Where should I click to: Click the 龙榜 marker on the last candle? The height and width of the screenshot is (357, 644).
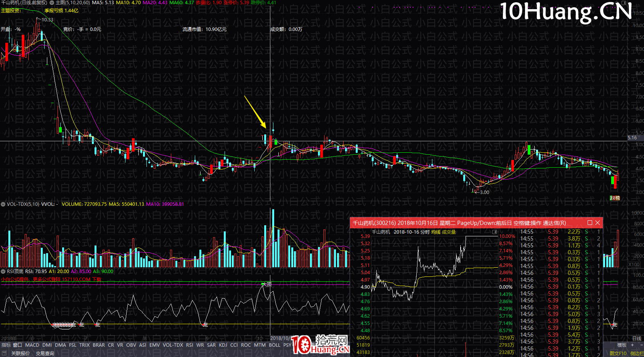tap(615, 198)
